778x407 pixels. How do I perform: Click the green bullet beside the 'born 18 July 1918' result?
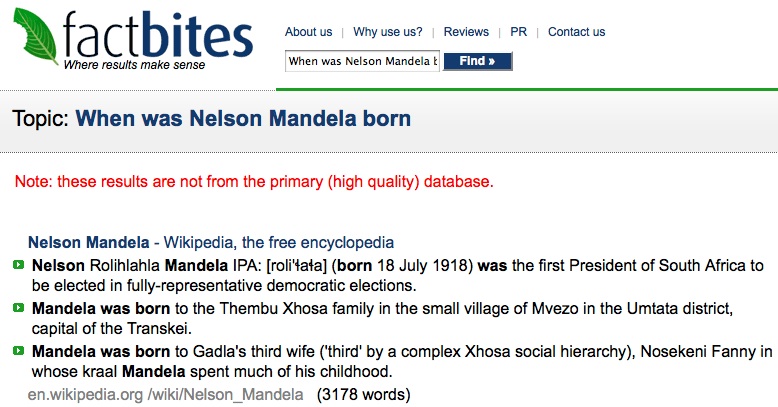(x=18, y=265)
